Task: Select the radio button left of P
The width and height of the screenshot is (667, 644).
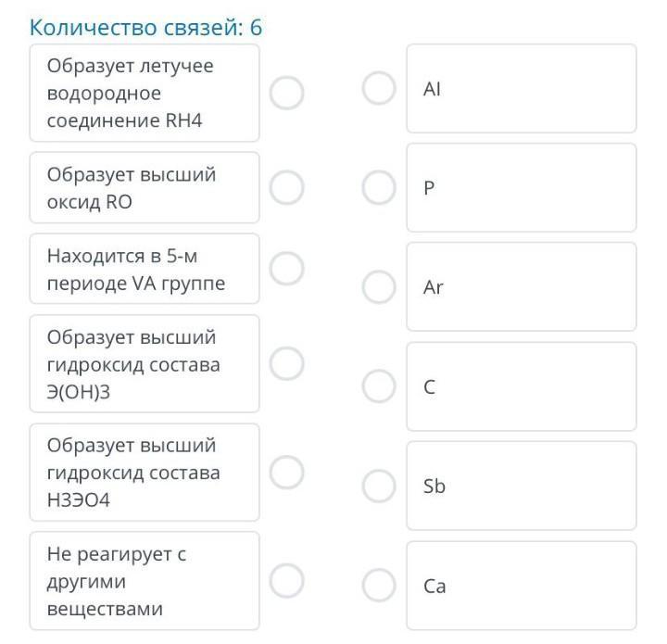Action: coord(379,188)
